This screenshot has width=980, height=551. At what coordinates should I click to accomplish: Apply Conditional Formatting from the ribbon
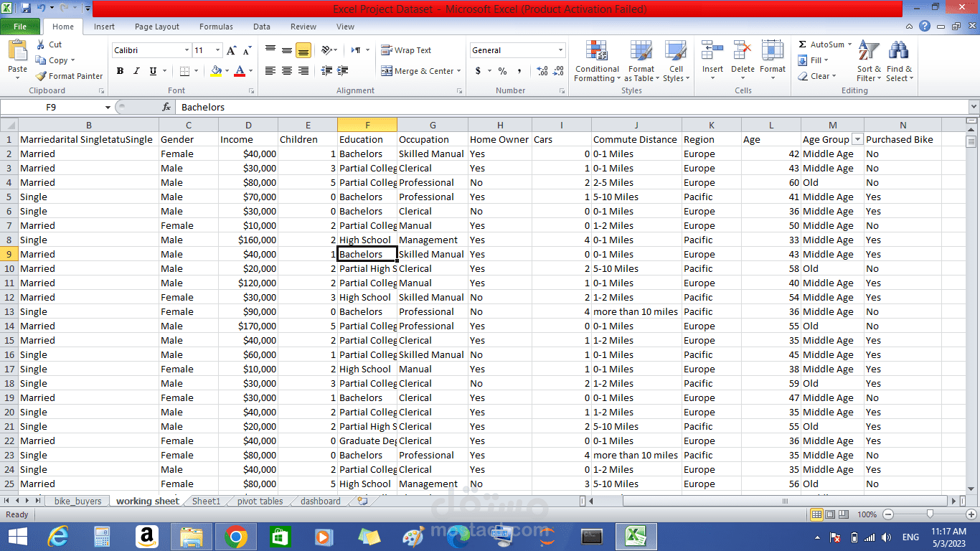596,61
